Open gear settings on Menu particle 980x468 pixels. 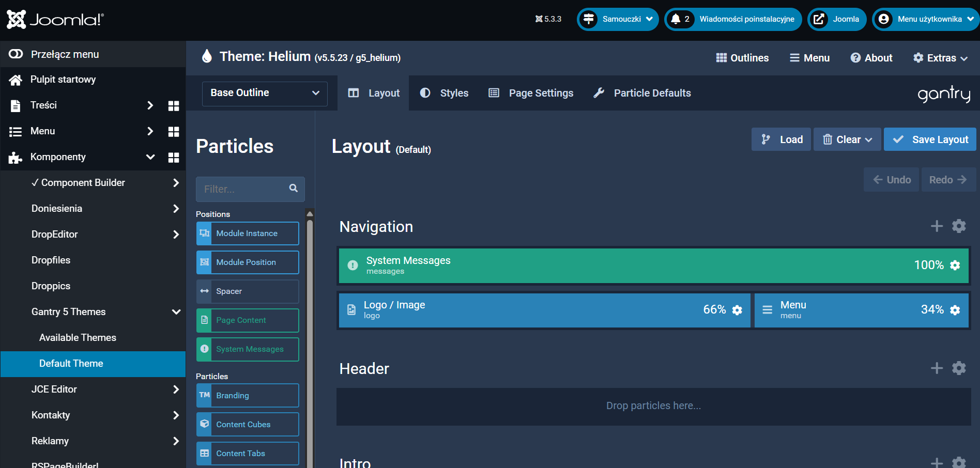[x=955, y=310]
